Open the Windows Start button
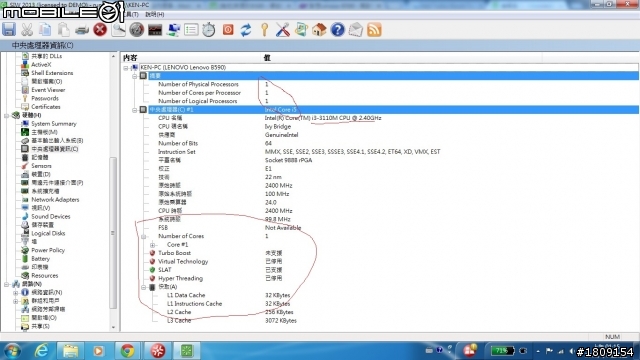Viewport: 640px width, 360px height. point(12,351)
